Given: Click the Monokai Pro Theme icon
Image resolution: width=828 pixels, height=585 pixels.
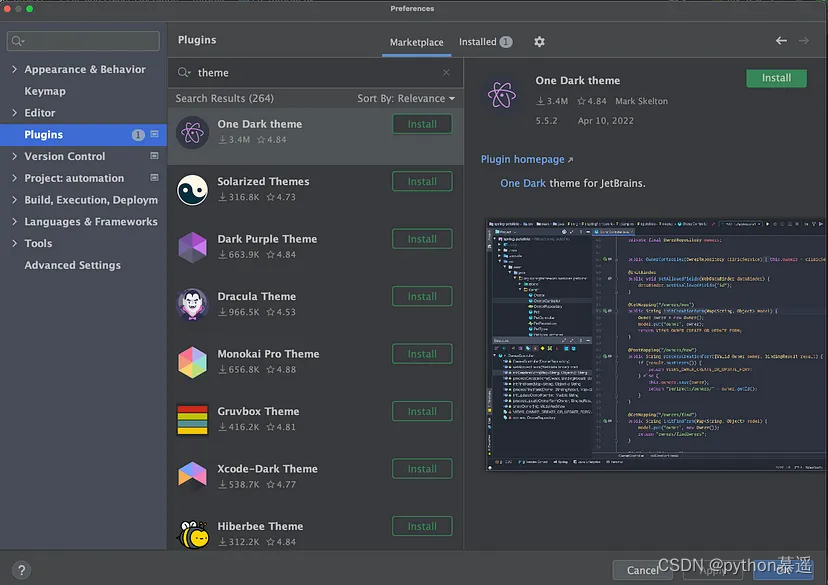Looking at the screenshot, I should pos(192,362).
